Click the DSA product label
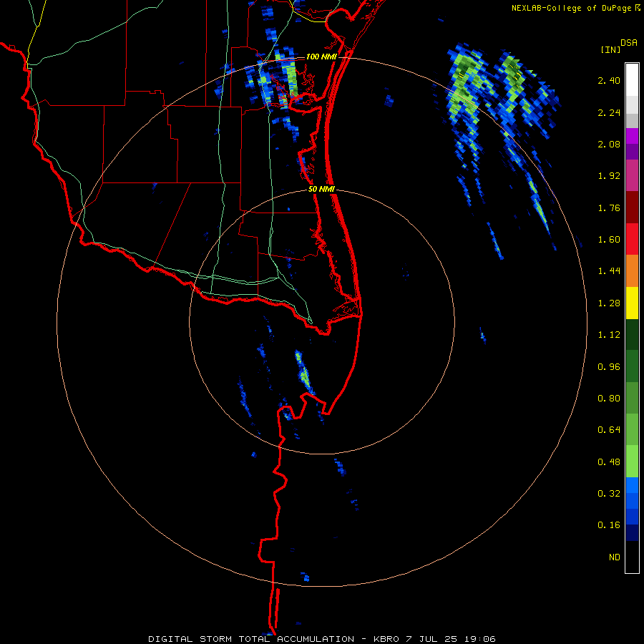 point(629,42)
